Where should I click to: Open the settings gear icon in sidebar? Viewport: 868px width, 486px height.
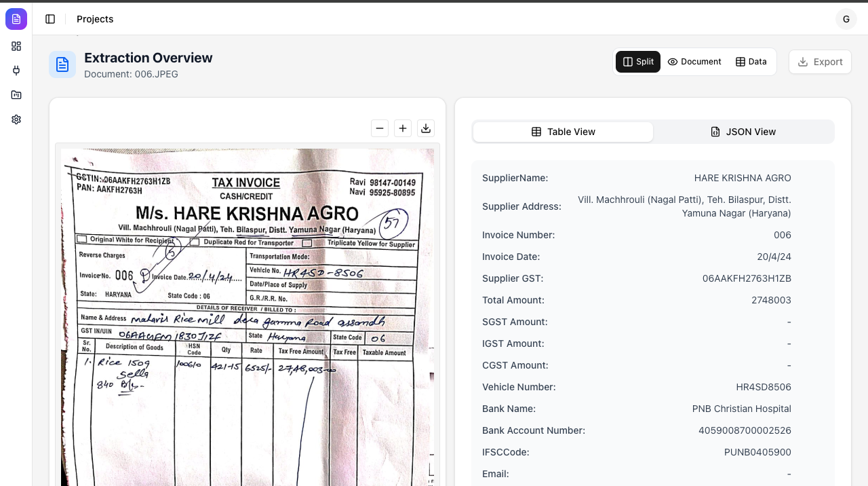tap(16, 119)
